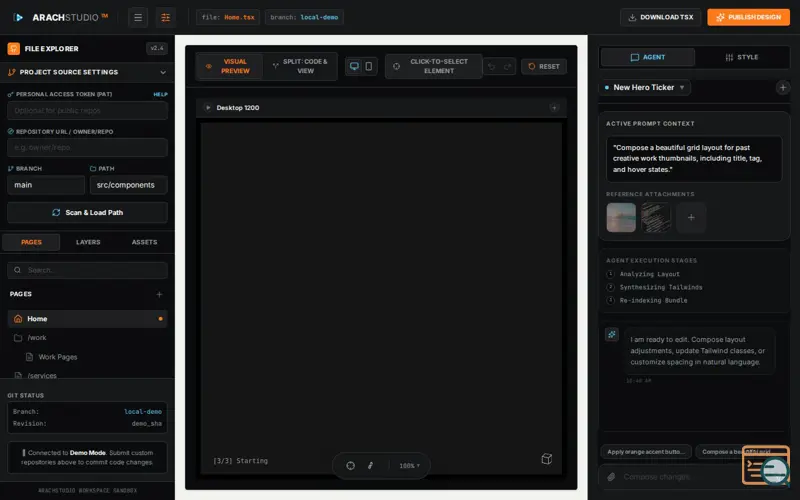Screen dimensions: 800x500
Task: Click inside Personal Access Token field
Action: (x=87, y=111)
